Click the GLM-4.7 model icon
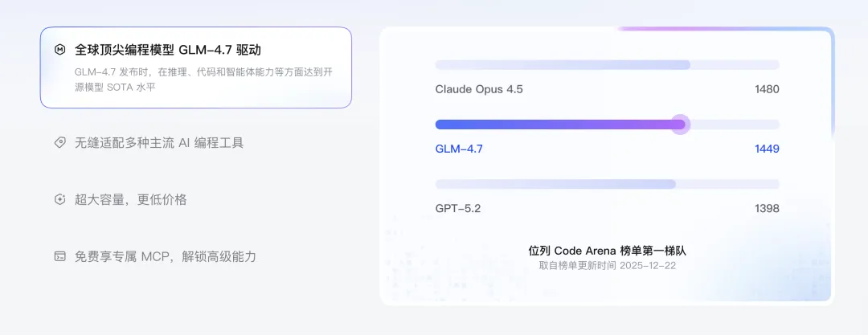This screenshot has height=335, width=868. click(x=59, y=50)
